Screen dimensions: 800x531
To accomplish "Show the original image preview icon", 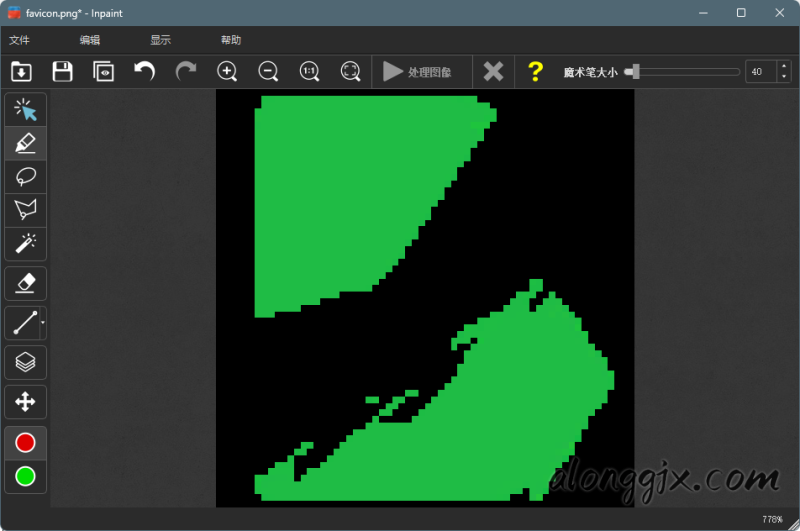I will (x=103, y=71).
